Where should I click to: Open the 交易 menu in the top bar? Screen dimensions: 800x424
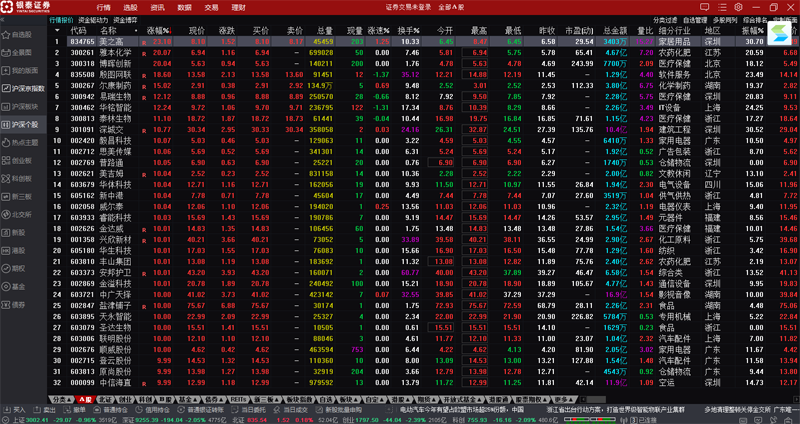[211, 8]
